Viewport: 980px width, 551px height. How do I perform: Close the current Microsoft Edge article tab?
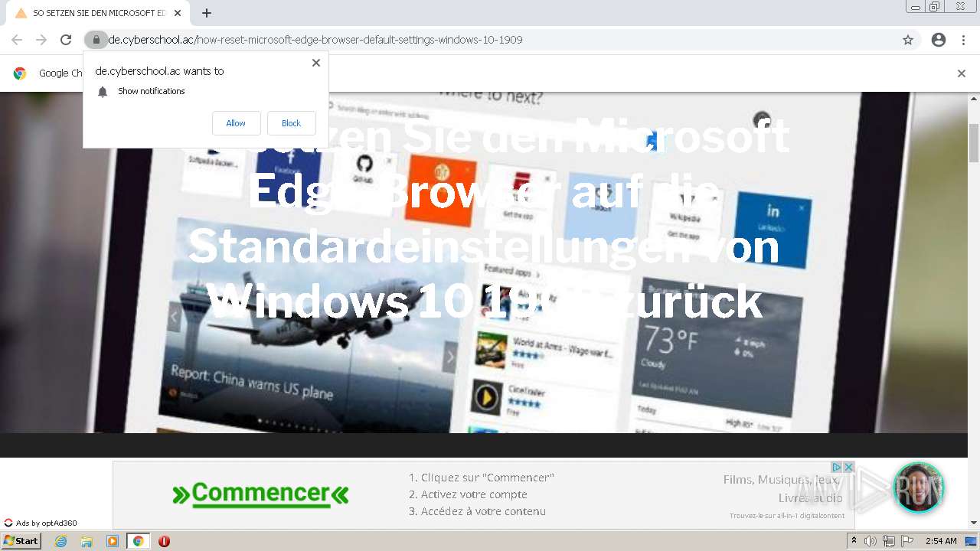point(178,13)
